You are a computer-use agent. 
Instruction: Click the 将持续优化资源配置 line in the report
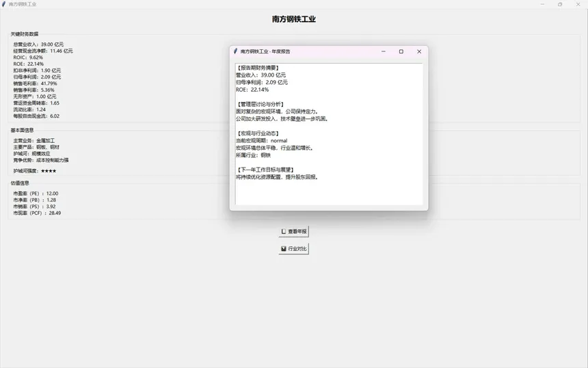(278, 177)
